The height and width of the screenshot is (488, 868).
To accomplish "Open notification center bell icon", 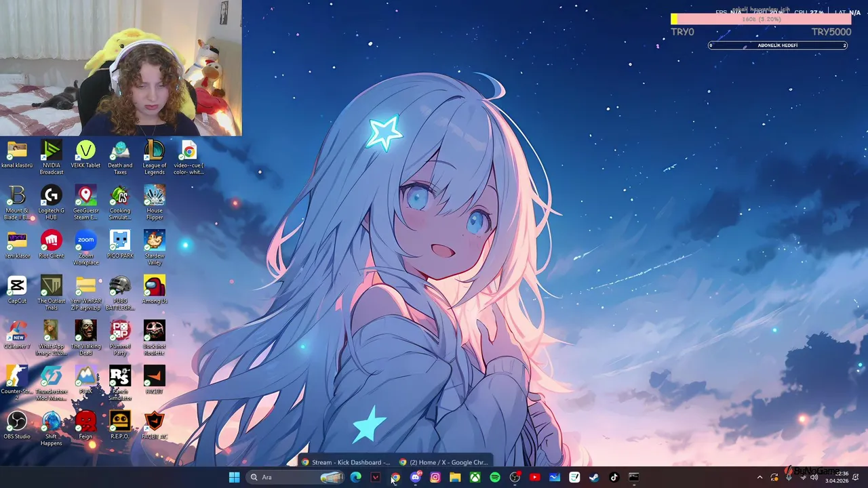I will pos(856,477).
